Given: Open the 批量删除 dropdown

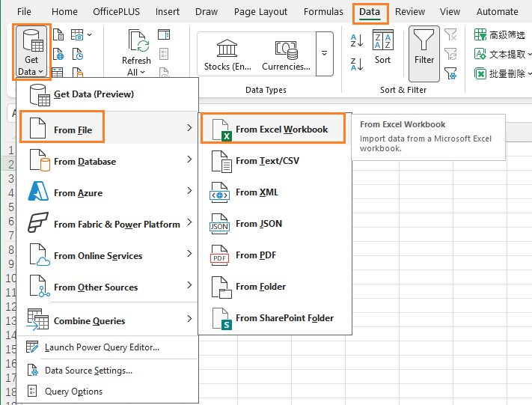Looking at the screenshot, I should click(x=528, y=73).
